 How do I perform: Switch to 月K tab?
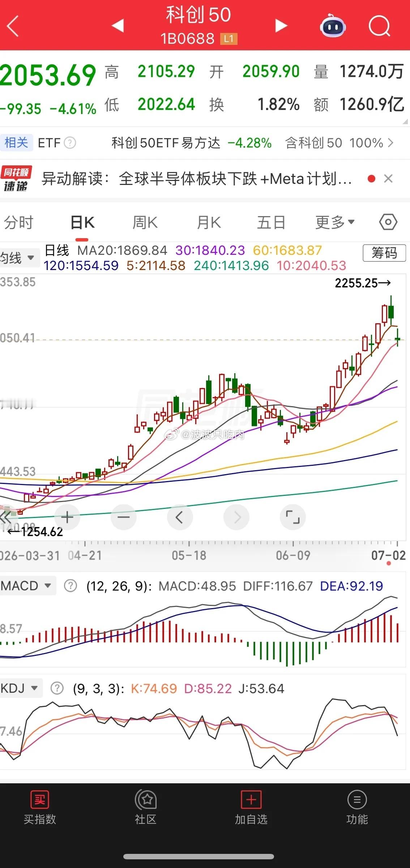[209, 222]
